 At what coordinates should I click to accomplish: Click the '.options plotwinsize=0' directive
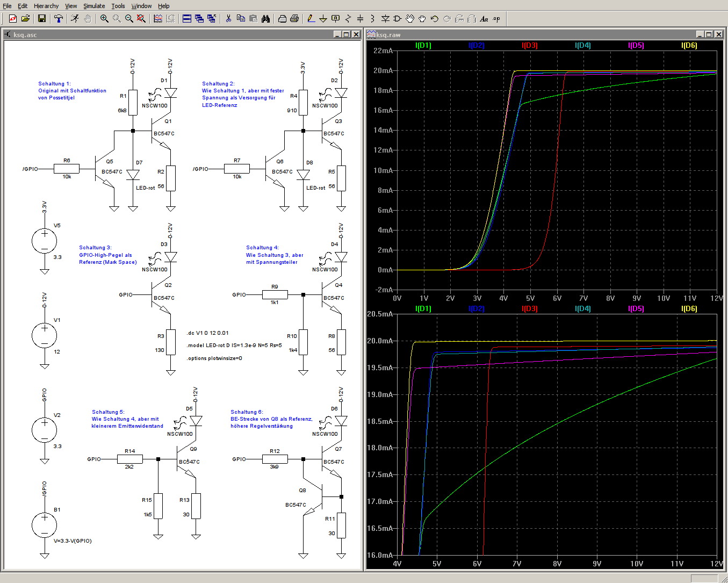coord(214,358)
